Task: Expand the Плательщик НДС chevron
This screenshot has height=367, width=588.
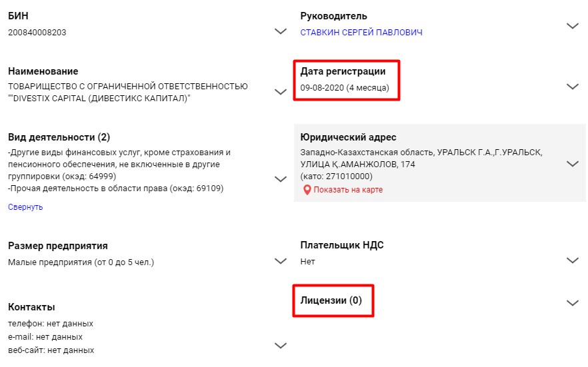Action: click(572, 261)
